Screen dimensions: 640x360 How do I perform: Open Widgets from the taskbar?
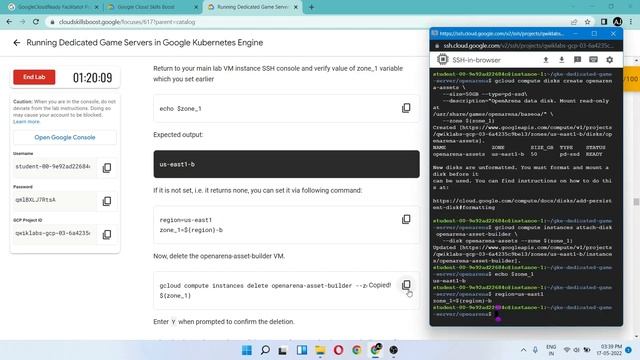tap(302, 350)
